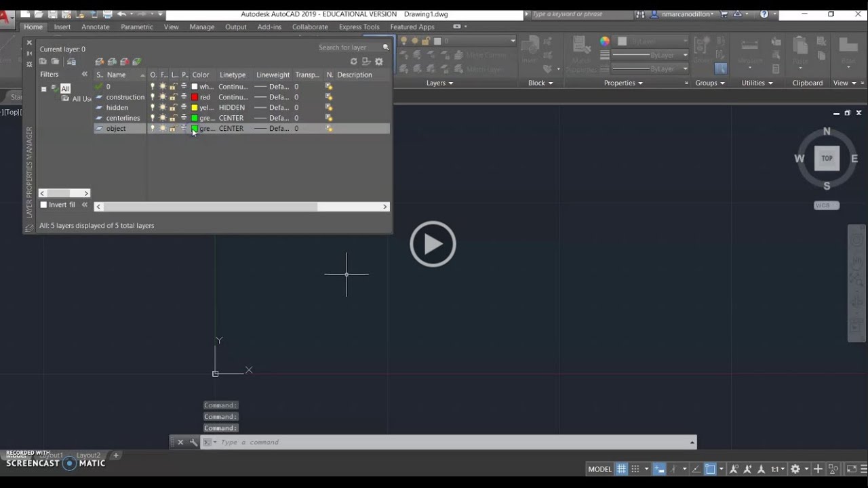Click New Layer icon in Layer Properties Manager
This screenshot has height=488, width=868.
pos(99,62)
